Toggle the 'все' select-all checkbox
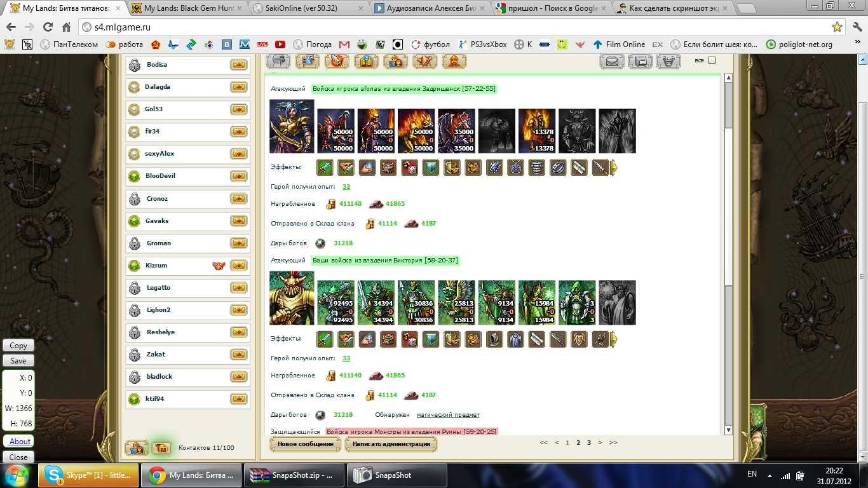Image resolution: width=868 pixels, height=488 pixels. (x=712, y=60)
